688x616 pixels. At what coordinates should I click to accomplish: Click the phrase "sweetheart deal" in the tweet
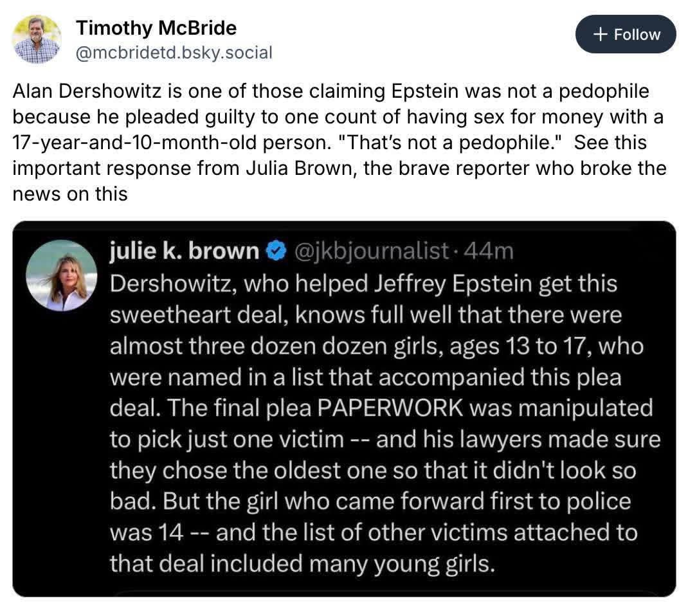193,314
